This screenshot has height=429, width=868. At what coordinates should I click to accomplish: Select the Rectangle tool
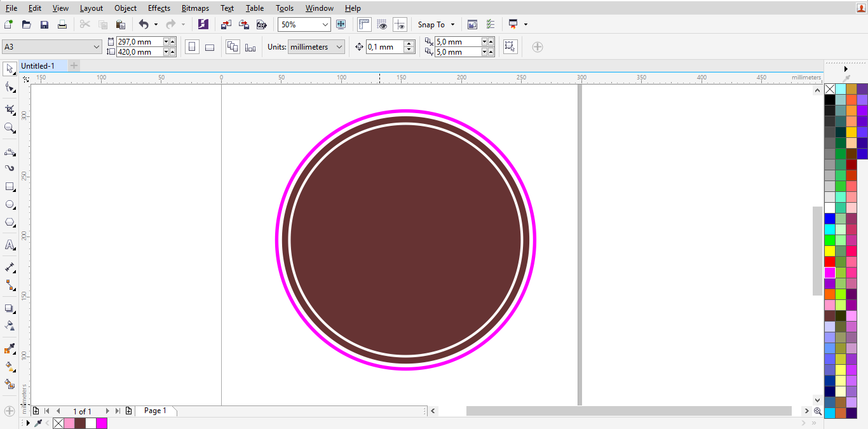(x=10, y=186)
